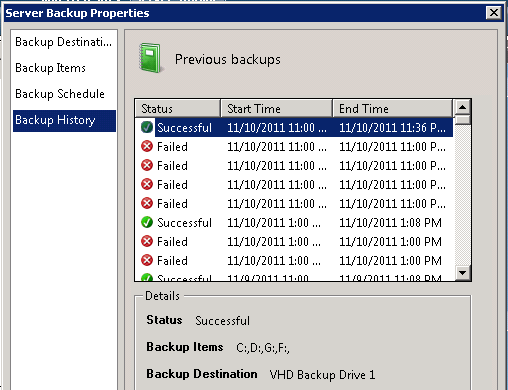Click the red failed icon on the first Failed row

(x=147, y=146)
